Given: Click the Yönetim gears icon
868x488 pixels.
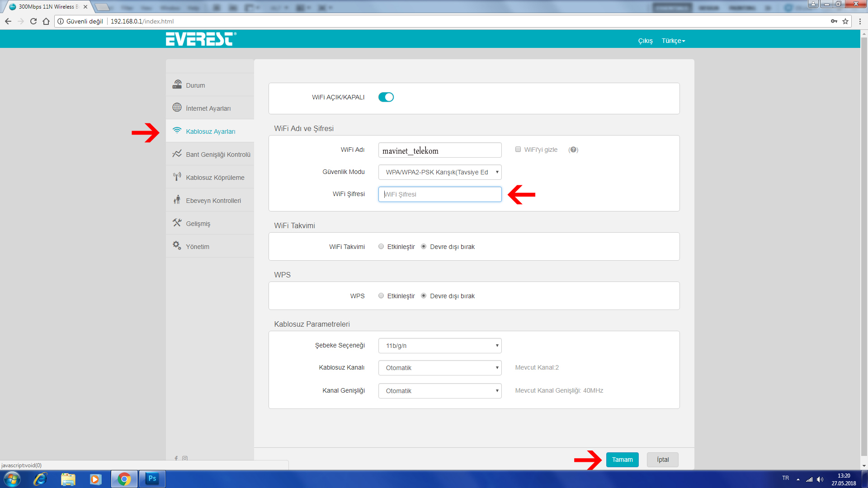Looking at the screenshot, I should [177, 245].
